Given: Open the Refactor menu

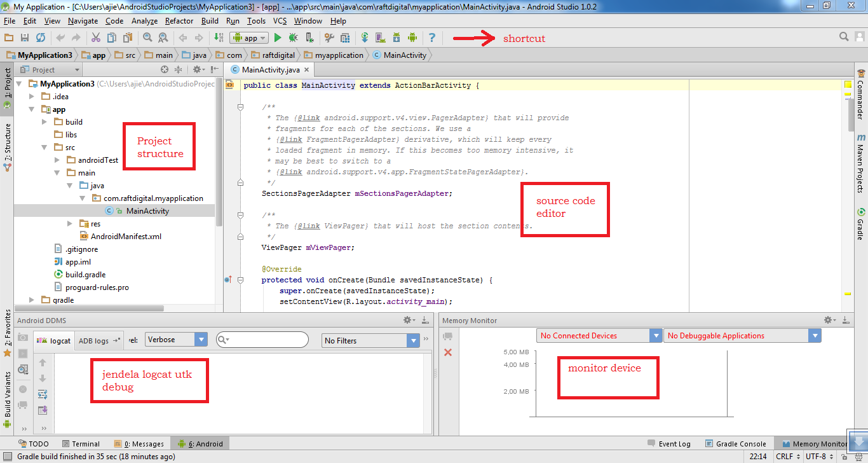Looking at the screenshot, I should coord(179,21).
